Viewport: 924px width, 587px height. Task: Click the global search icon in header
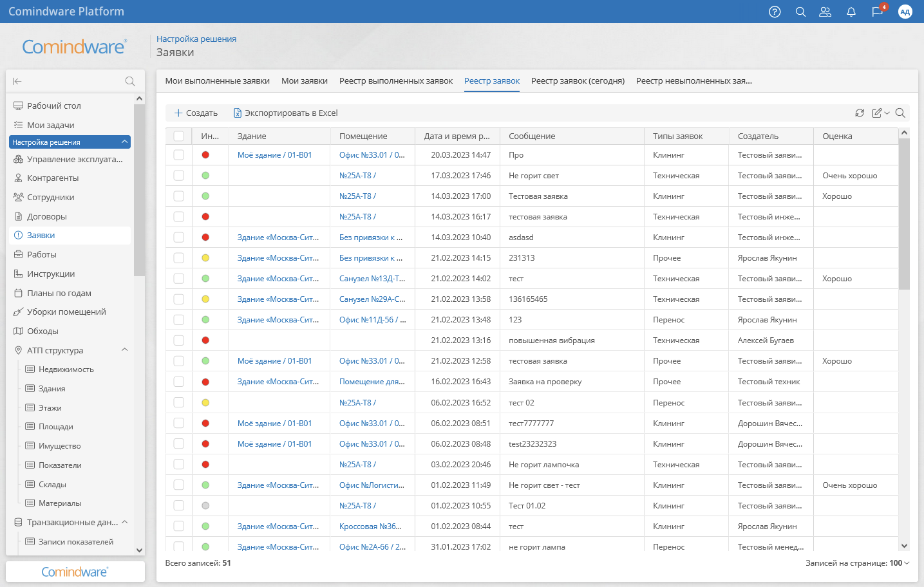pyautogui.click(x=800, y=12)
